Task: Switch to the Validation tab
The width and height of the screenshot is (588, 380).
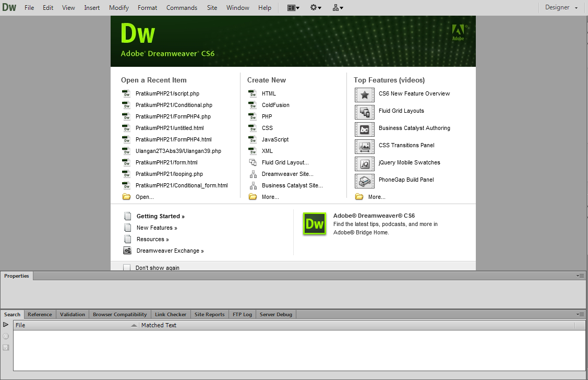Action: [x=73, y=314]
